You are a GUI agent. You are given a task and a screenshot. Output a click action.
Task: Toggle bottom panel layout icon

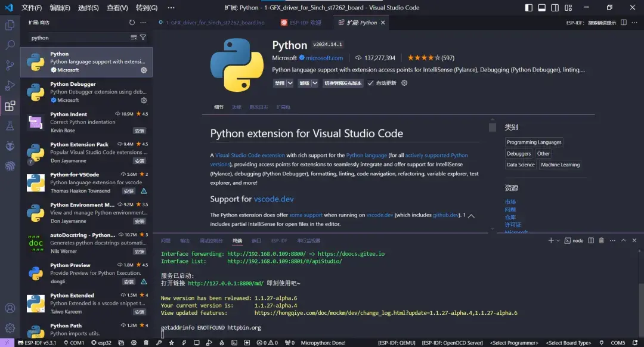click(x=541, y=7)
